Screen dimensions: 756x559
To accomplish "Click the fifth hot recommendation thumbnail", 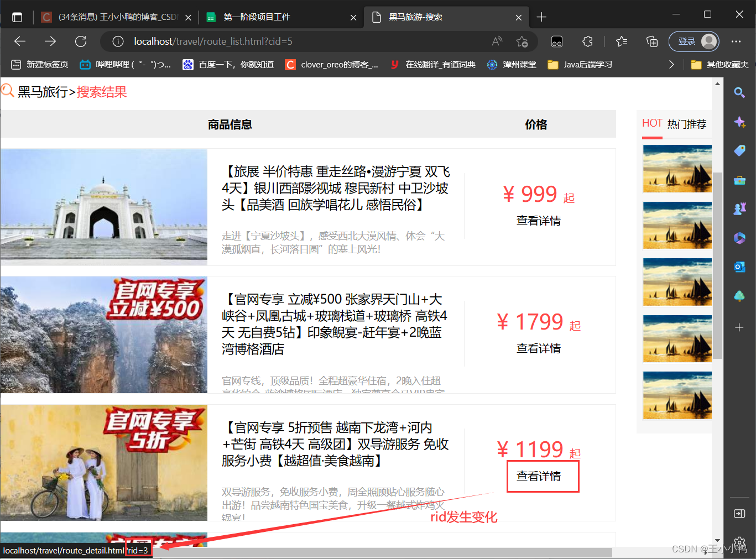I will (677, 395).
